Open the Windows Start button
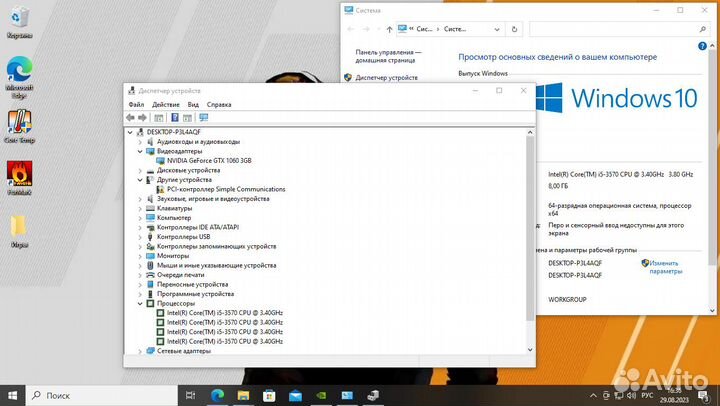The width and height of the screenshot is (720, 406). [x=12, y=395]
